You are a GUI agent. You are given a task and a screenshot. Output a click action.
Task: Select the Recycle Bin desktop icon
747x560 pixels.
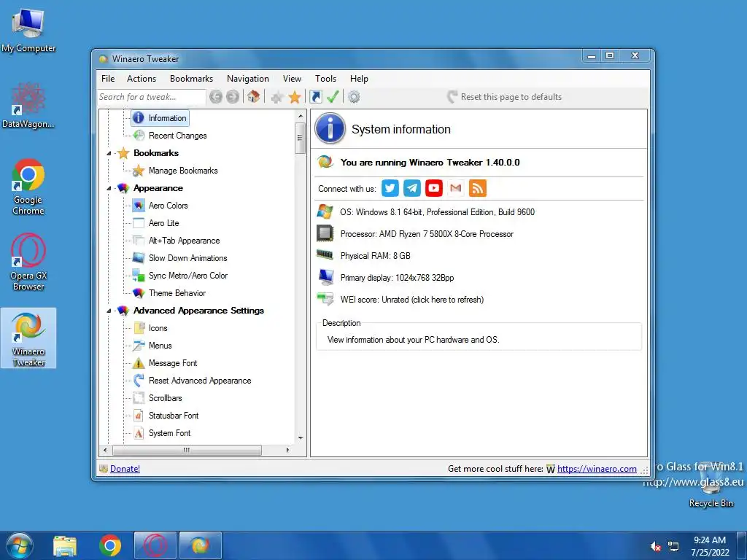pos(711,485)
